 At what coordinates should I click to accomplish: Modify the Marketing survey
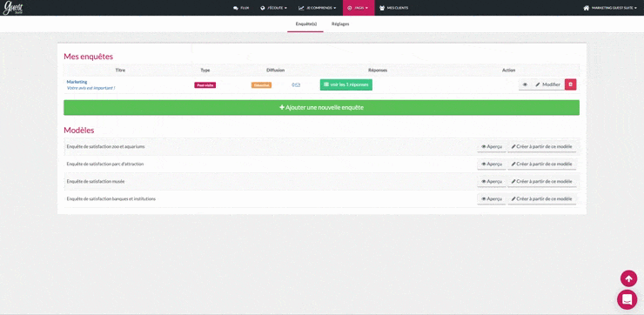[x=548, y=84]
